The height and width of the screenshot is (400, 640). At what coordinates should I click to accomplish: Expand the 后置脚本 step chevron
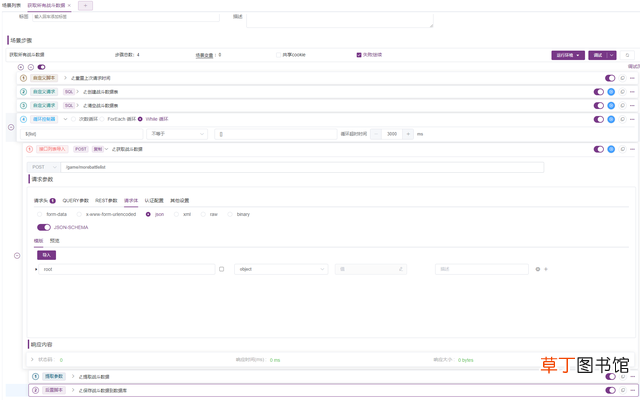(x=73, y=390)
